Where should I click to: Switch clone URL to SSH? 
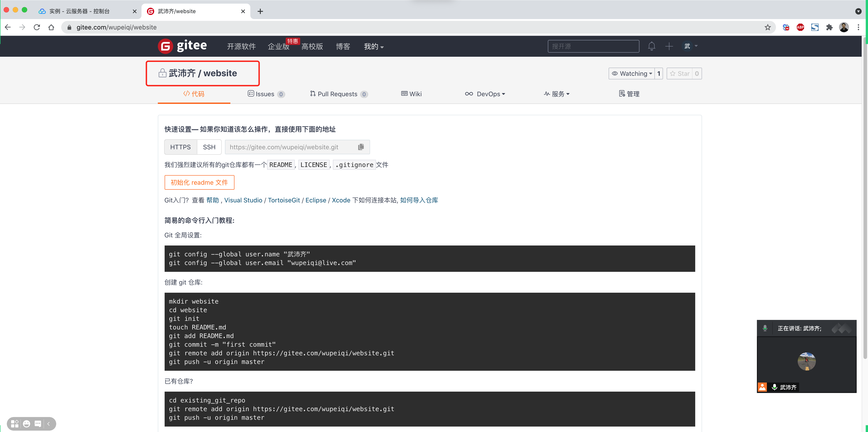[x=209, y=147]
